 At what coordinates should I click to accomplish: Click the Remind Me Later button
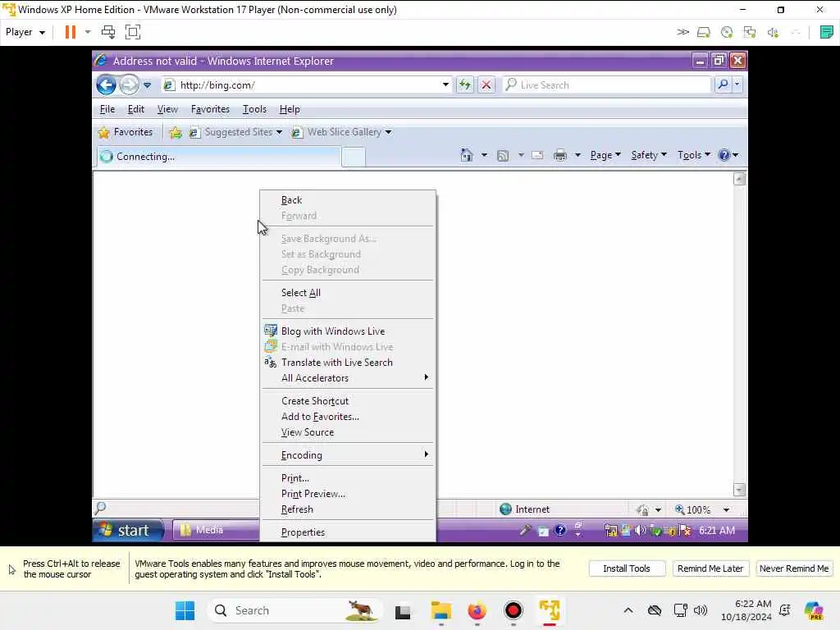tap(710, 568)
